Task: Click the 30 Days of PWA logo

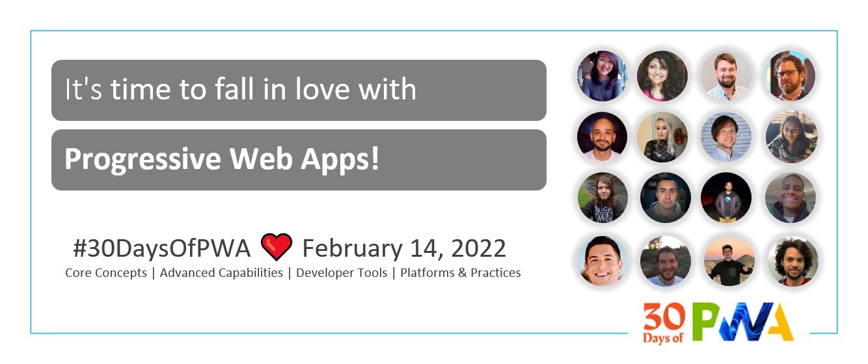Action: point(718,323)
